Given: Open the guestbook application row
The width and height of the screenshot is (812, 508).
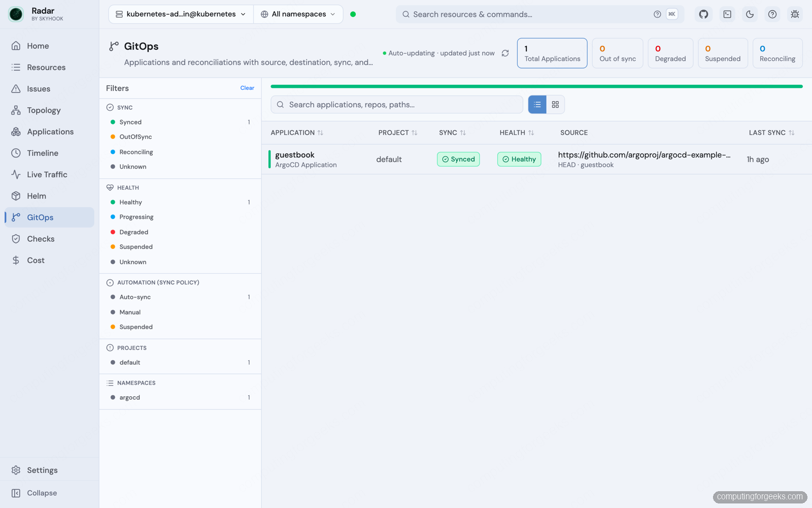Looking at the screenshot, I should click(537, 160).
